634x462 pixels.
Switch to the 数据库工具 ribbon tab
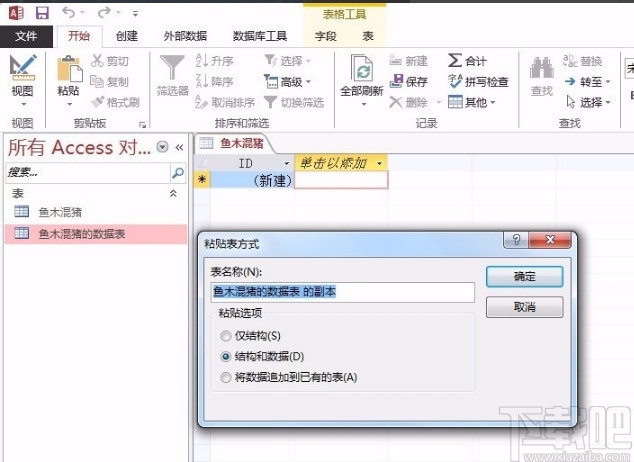coord(260,36)
